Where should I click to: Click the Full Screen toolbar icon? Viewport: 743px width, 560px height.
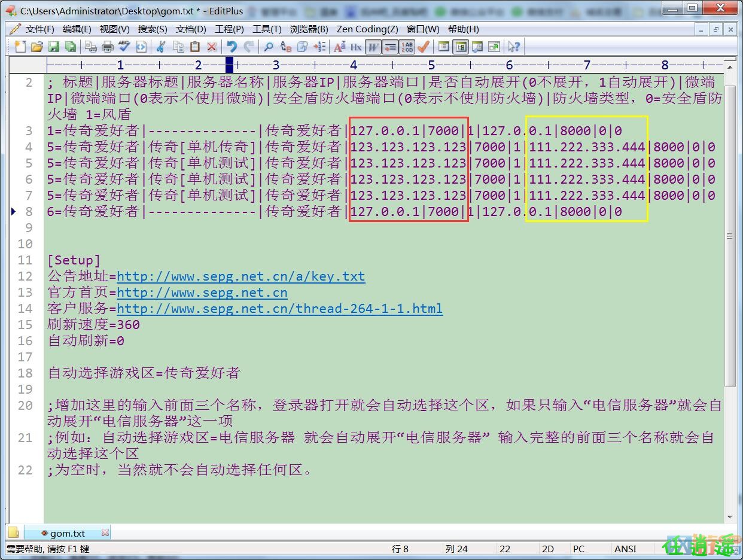494,47
